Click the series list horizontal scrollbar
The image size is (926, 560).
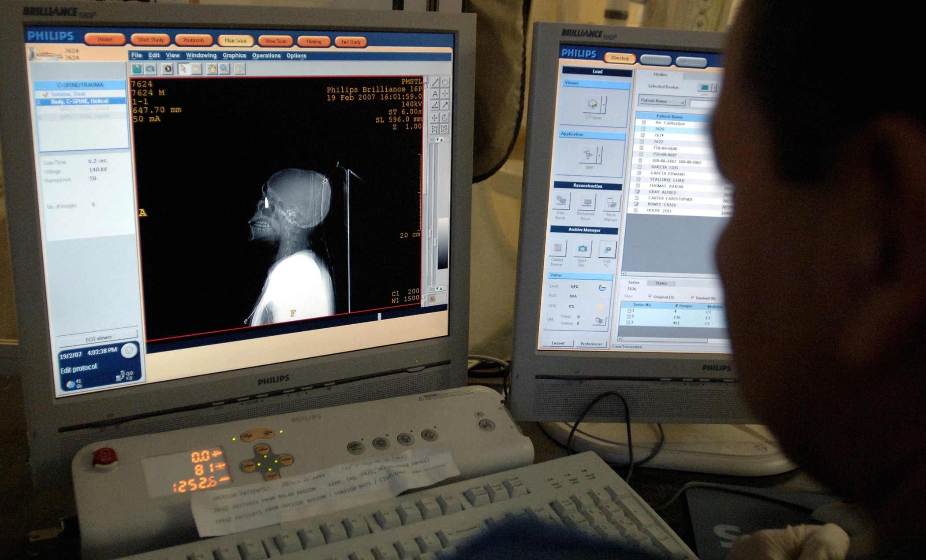pos(665,340)
